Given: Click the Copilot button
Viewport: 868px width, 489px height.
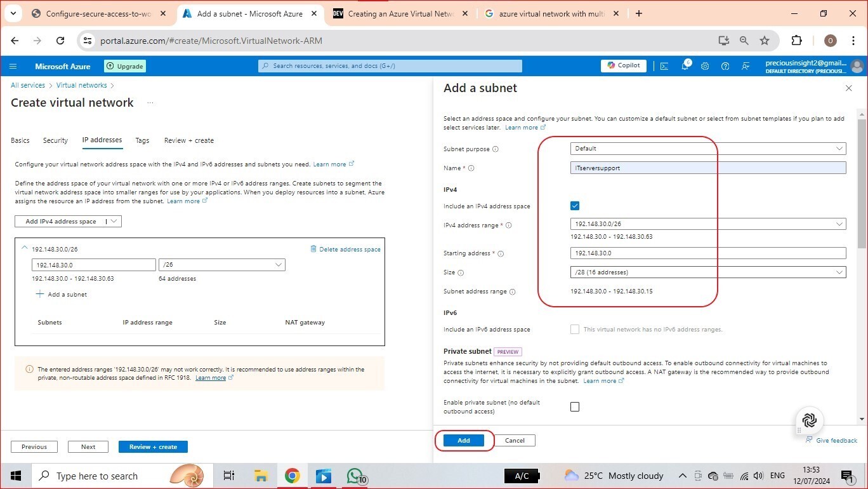Looking at the screenshot, I should pos(624,65).
